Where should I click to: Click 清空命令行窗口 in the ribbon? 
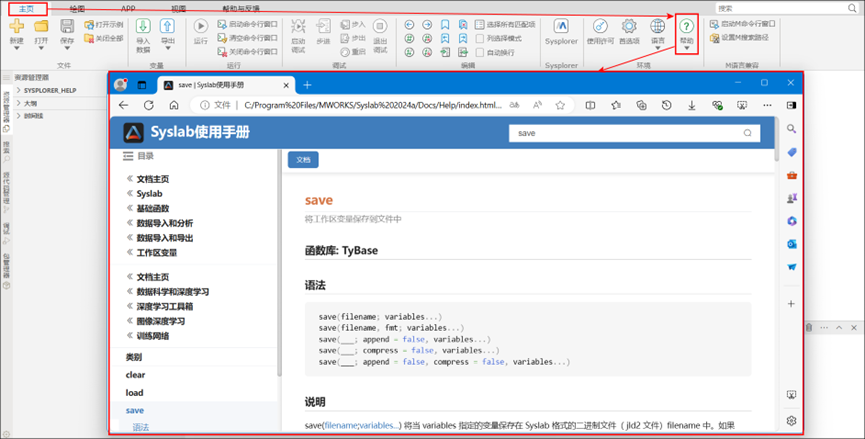[x=248, y=38]
